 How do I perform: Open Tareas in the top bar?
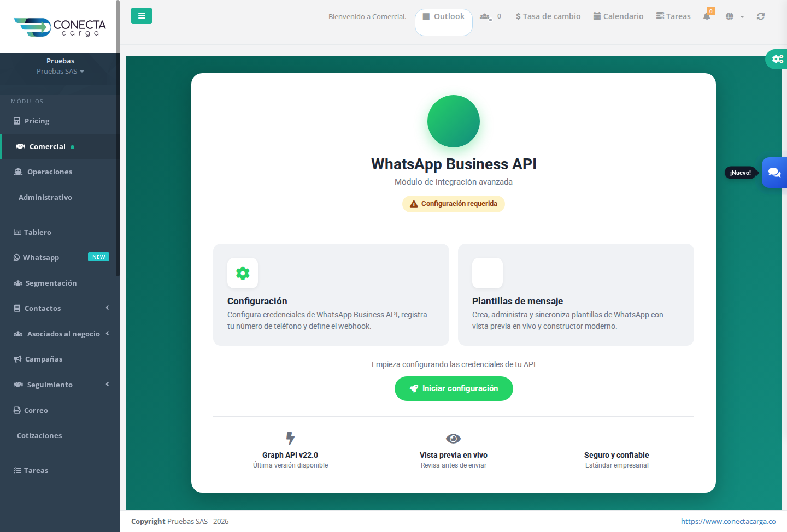click(x=673, y=16)
